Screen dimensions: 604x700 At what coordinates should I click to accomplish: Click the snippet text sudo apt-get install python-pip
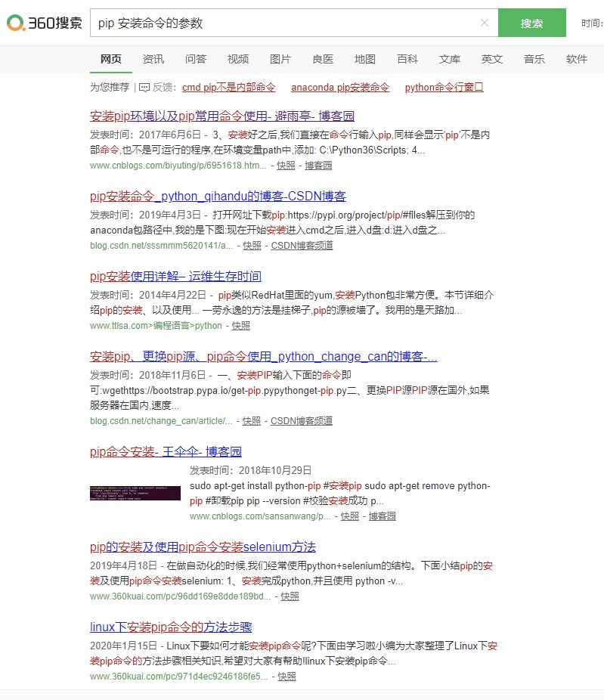pos(256,486)
